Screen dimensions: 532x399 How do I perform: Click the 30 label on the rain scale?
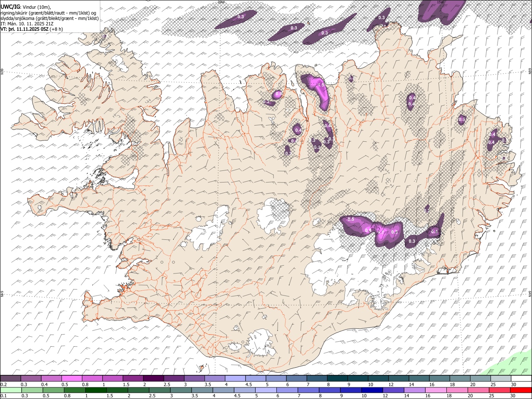pyautogui.click(x=514, y=396)
